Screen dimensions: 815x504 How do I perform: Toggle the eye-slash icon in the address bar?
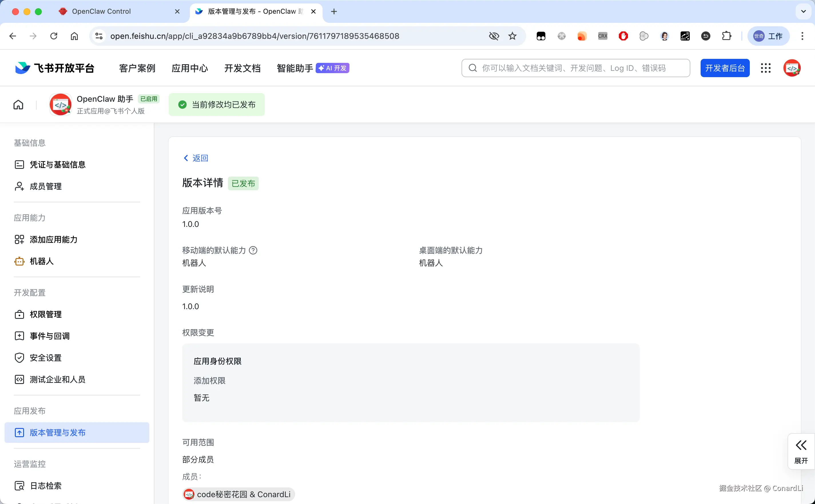point(494,36)
